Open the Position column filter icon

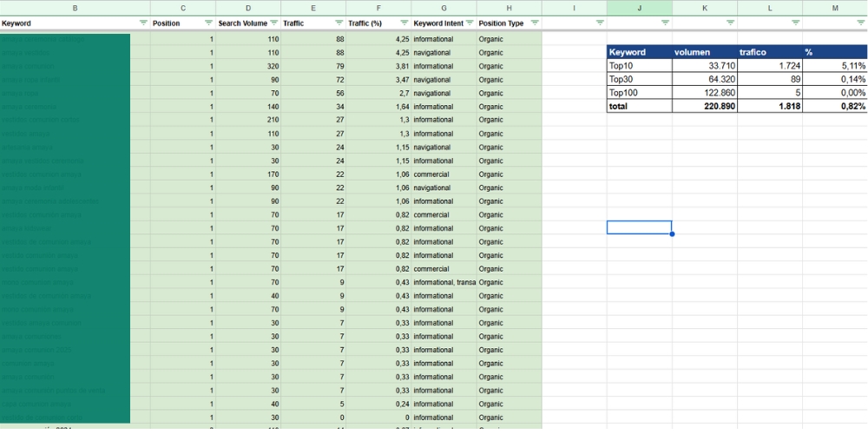208,23
